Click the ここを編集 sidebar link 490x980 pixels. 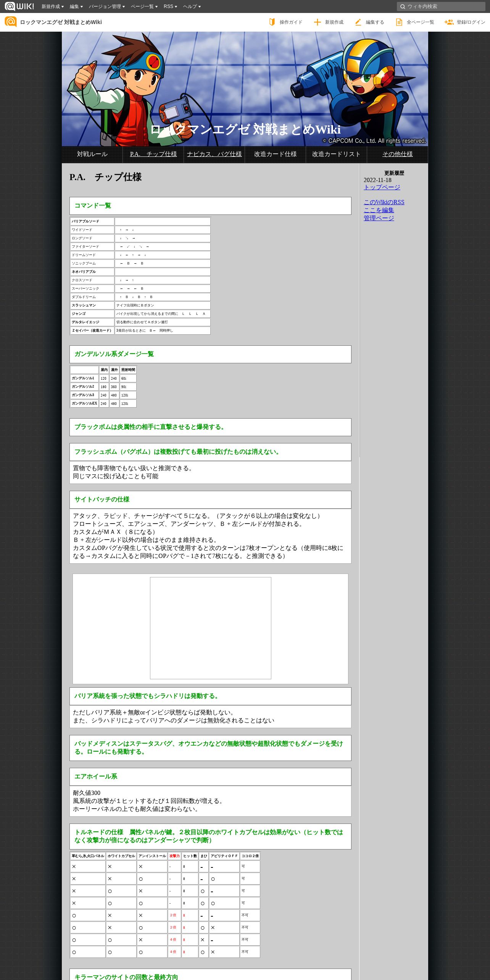379,210
